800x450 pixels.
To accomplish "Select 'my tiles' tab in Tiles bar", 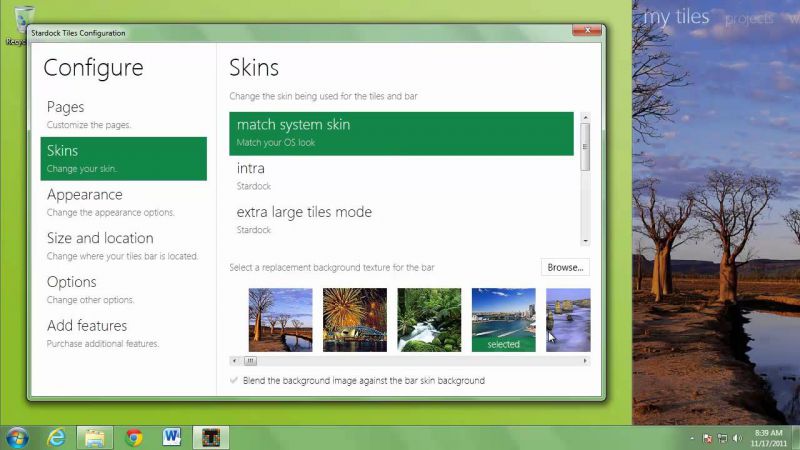I will pos(676,17).
